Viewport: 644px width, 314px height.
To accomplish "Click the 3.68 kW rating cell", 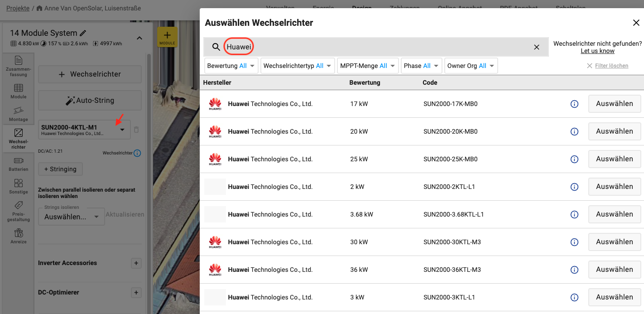I will 362,214.
